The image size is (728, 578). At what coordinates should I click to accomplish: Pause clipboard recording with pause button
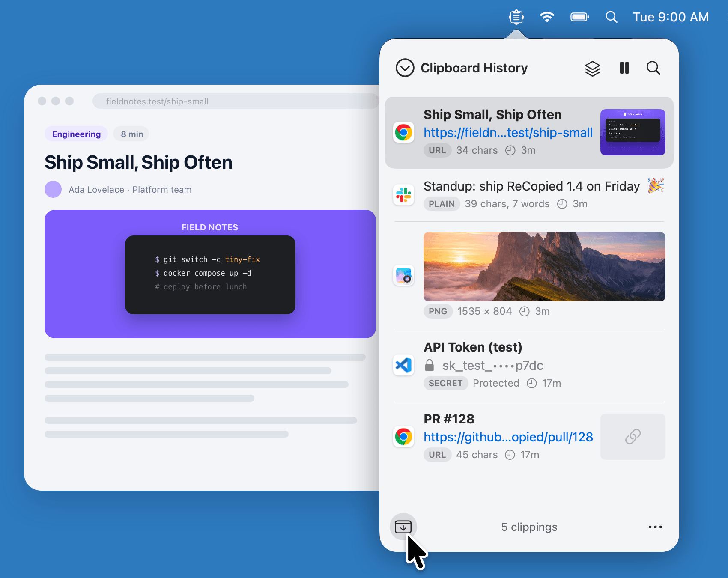point(624,68)
